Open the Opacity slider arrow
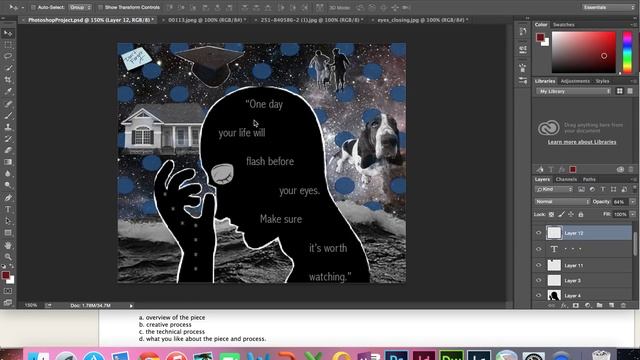The width and height of the screenshot is (640, 360). [x=633, y=202]
